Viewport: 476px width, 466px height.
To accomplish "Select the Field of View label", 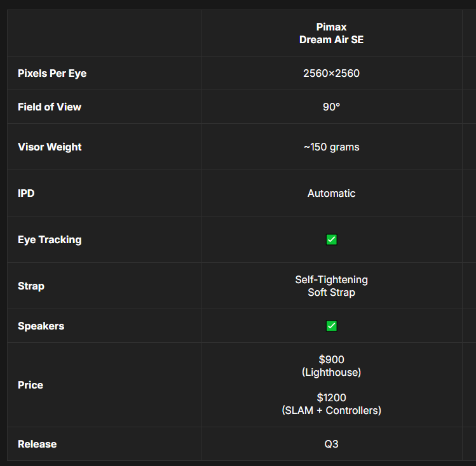I will point(50,107).
